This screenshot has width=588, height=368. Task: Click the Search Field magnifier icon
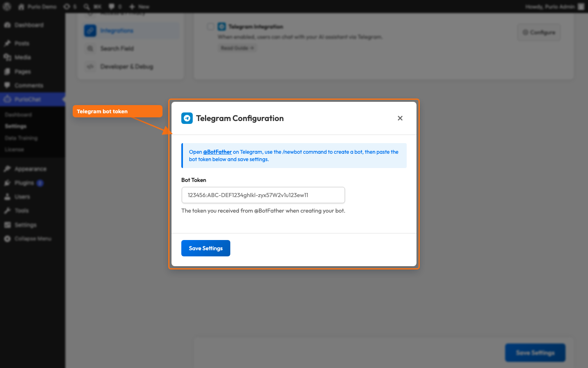pos(90,49)
